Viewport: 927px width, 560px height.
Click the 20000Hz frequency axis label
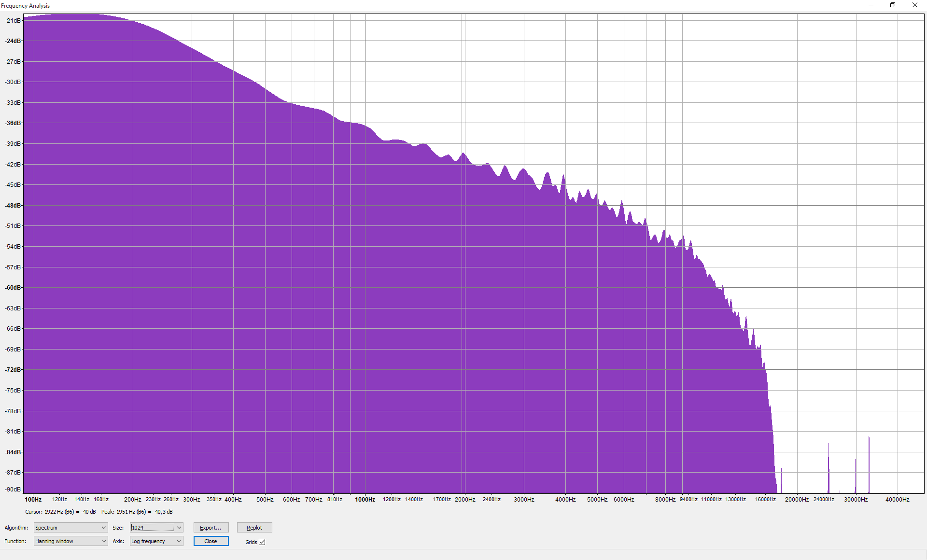(x=797, y=500)
